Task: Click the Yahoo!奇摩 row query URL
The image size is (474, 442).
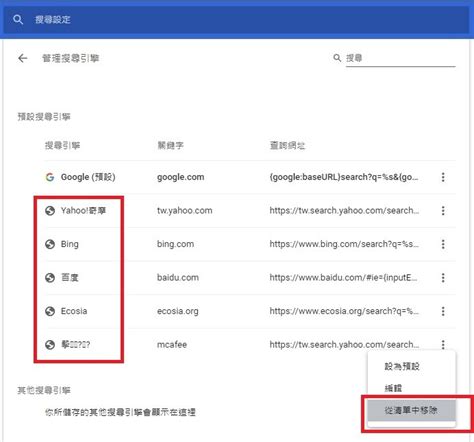Action: pyautogui.click(x=344, y=211)
